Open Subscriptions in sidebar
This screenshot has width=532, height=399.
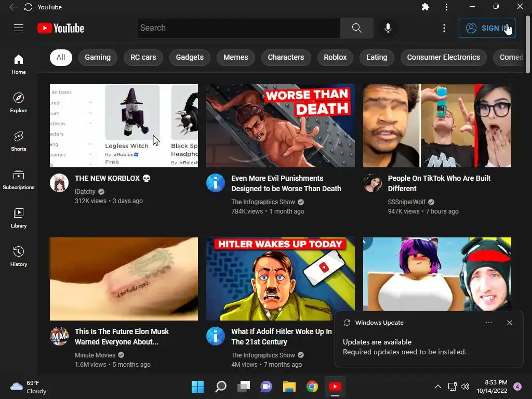[x=19, y=179]
